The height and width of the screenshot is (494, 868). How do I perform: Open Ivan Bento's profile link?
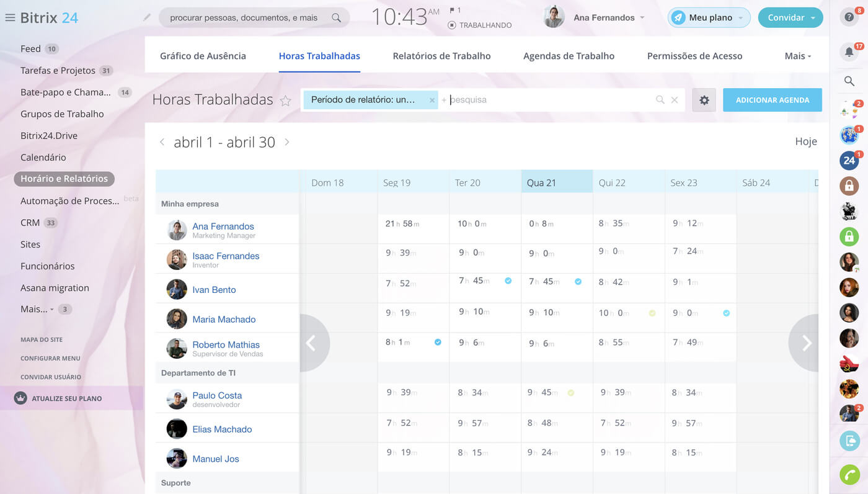[x=214, y=290]
